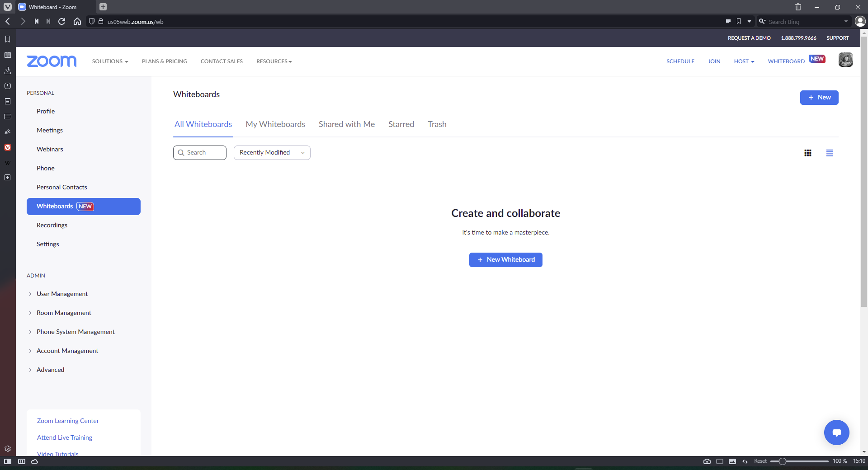This screenshot has width=868, height=470.
Task: Switch to Trash tab
Action: point(437,124)
